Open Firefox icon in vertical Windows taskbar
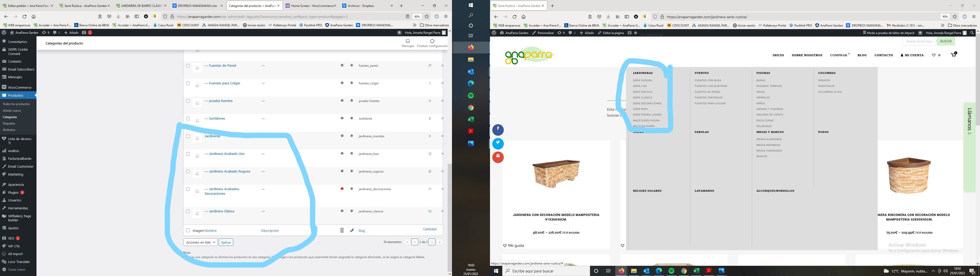Image resolution: width=980 pixels, height=276 pixels. pos(471,48)
